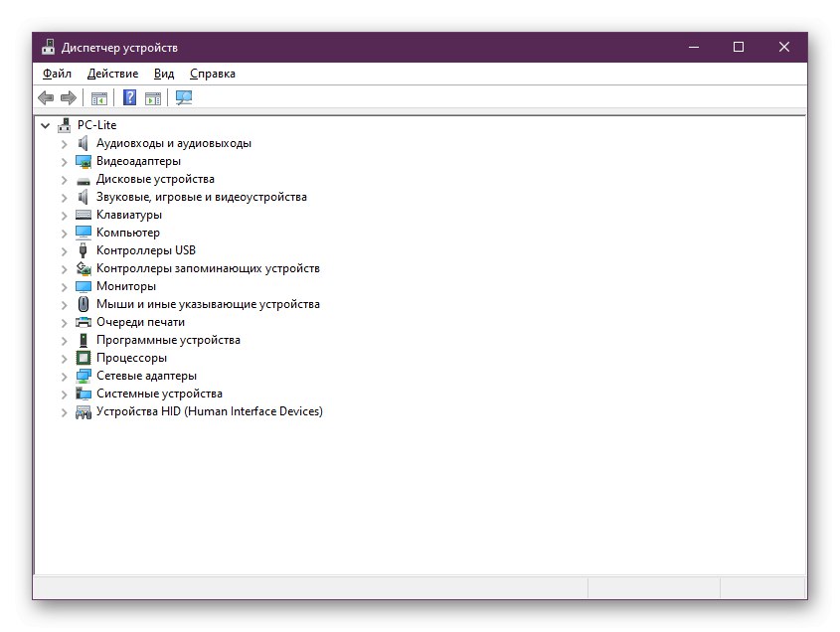Click the Видеоадаптеры display icon
The image size is (840, 632).
[x=84, y=161]
